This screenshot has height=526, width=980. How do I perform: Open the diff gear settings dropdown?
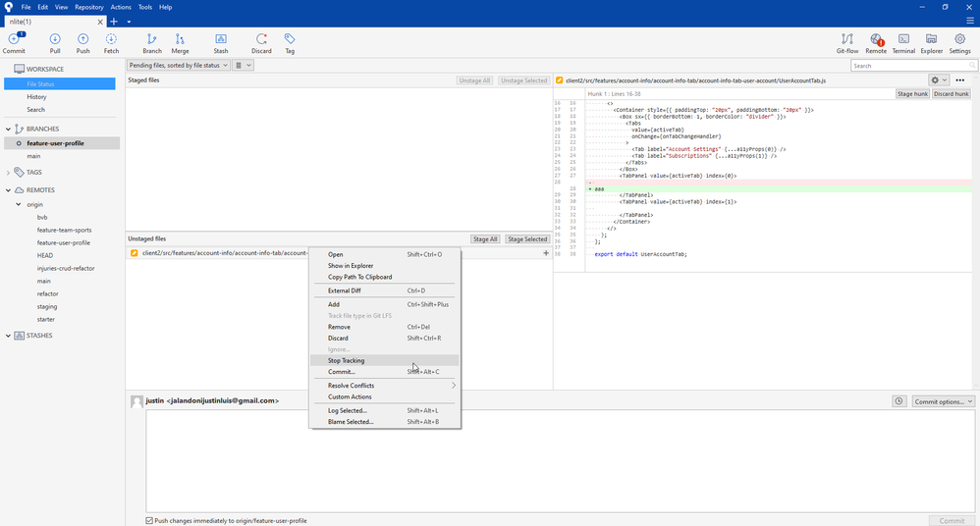point(939,79)
